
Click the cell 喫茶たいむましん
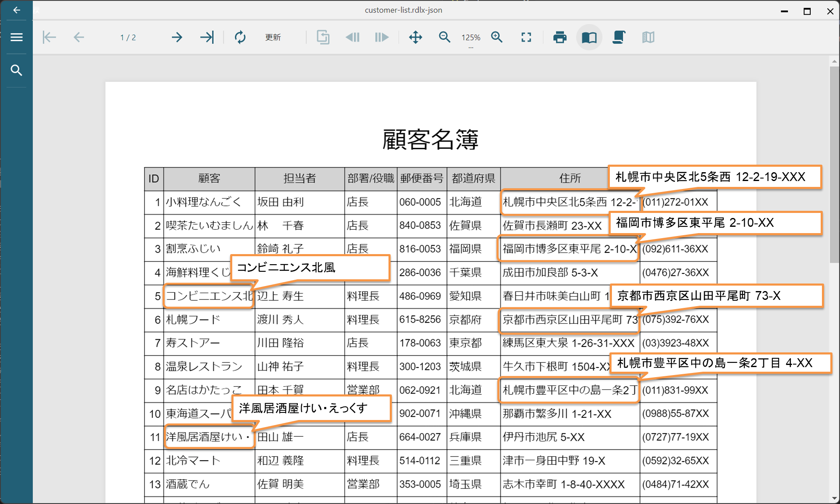(x=210, y=226)
